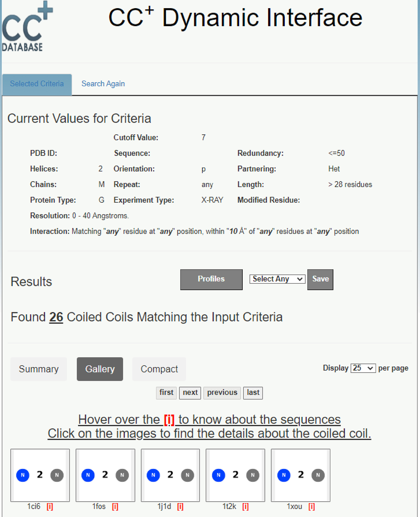420x517 pixels.
Task: Click the [i] info icon for 1fos
Action: tap(115, 506)
